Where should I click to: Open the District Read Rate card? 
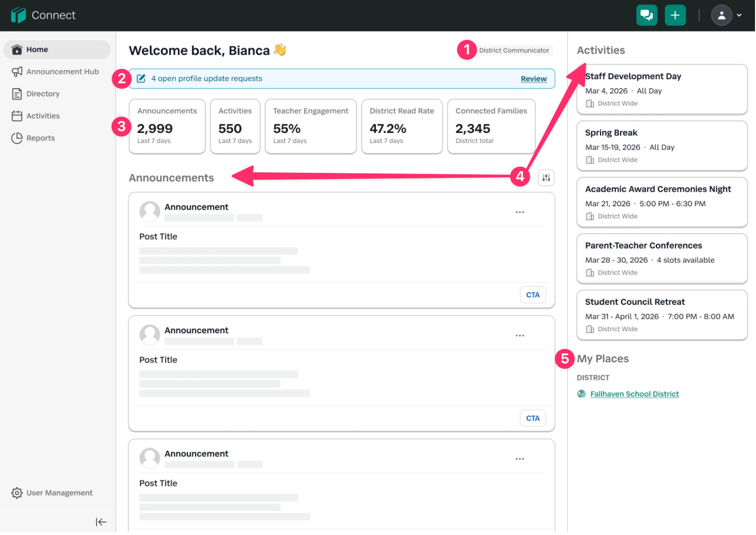[x=402, y=127]
